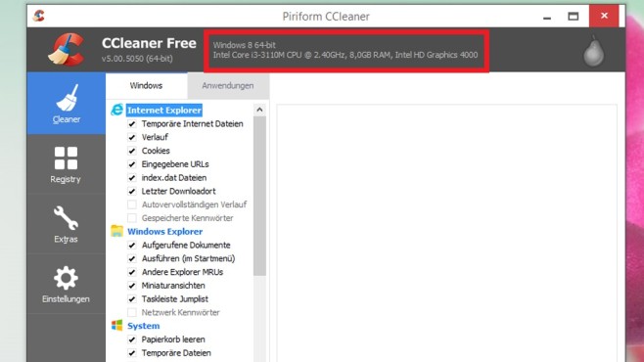Uncheck index.dat Dateien checkbox
This screenshot has height=362, width=644.
click(132, 178)
